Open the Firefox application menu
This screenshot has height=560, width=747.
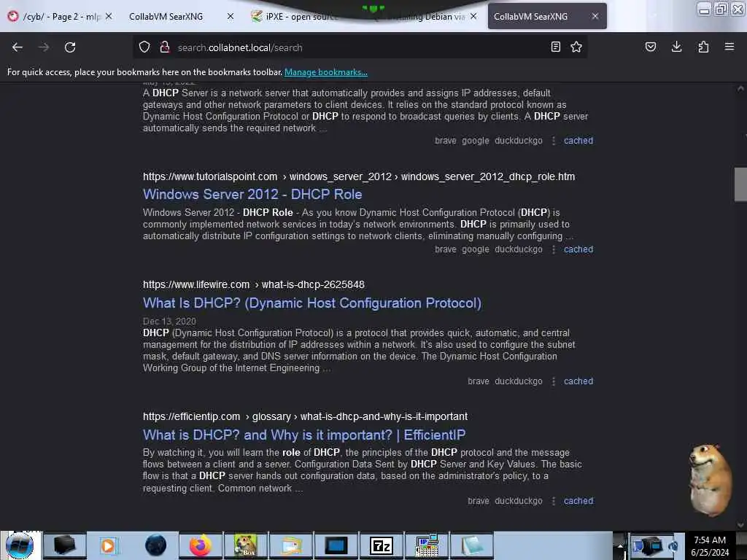click(729, 47)
